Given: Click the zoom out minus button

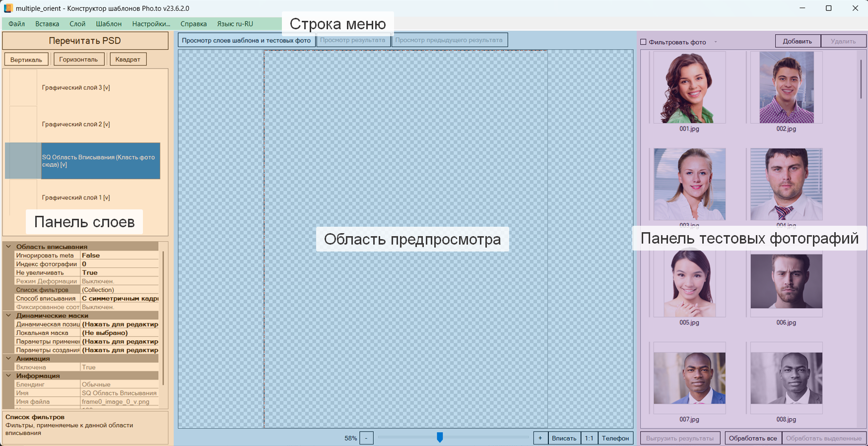Looking at the screenshot, I should 366,438.
